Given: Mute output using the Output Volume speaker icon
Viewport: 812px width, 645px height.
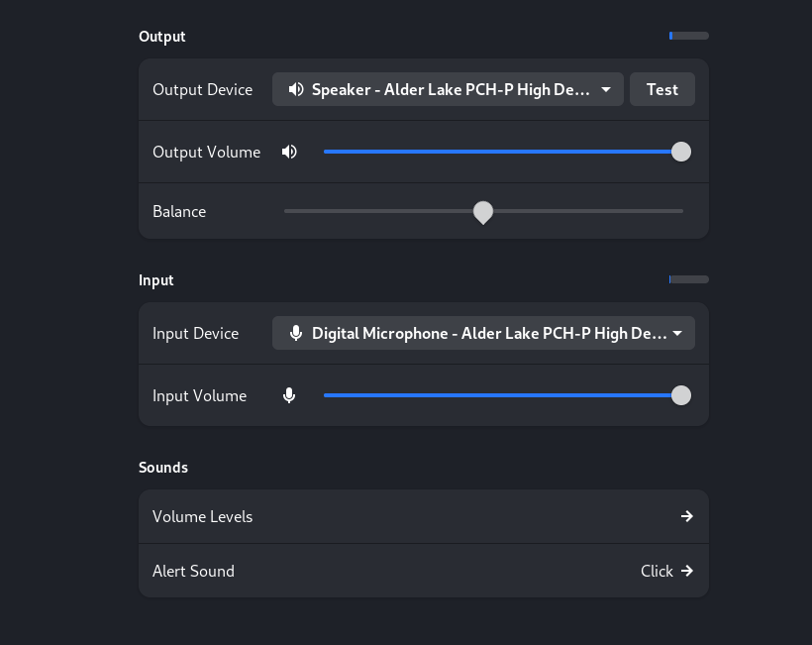Looking at the screenshot, I should pyautogui.click(x=289, y=152).
